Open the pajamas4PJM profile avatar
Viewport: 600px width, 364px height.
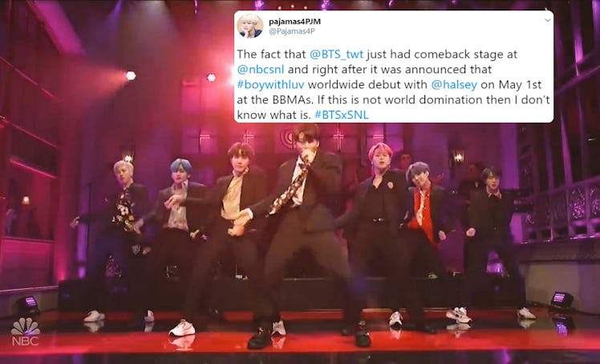[x=250, y=26]
